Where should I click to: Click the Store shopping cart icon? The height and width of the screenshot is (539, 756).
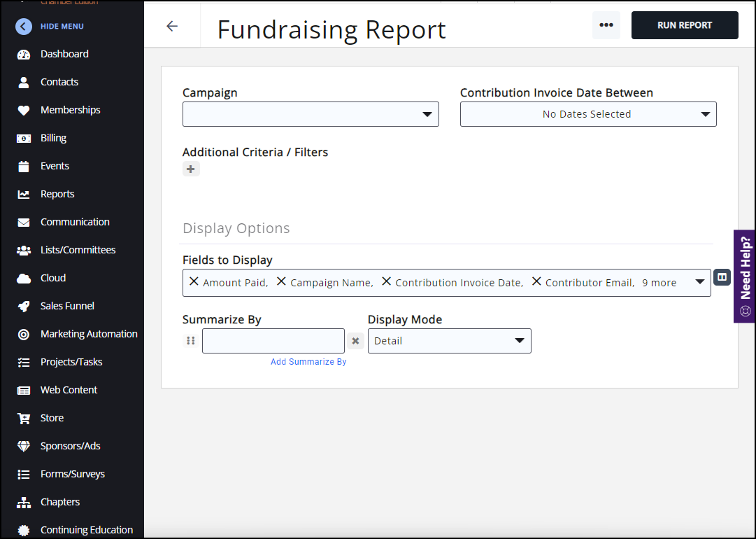24,418
